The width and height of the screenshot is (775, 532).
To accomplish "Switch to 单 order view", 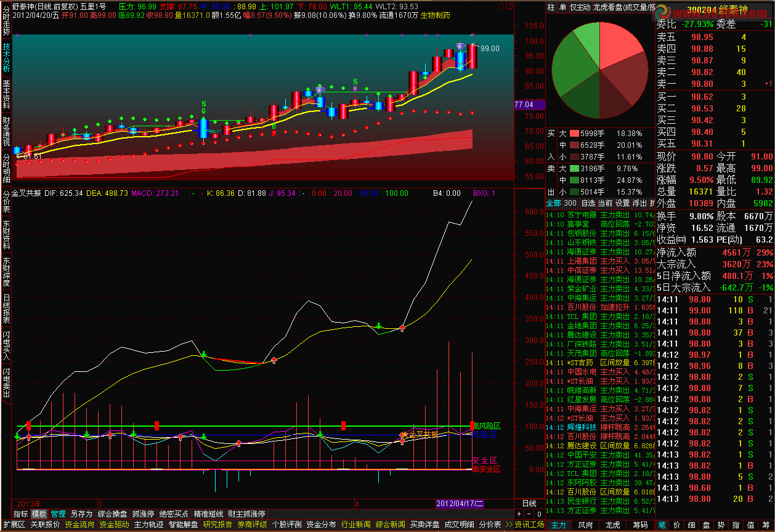I will (x=562, y=7).
